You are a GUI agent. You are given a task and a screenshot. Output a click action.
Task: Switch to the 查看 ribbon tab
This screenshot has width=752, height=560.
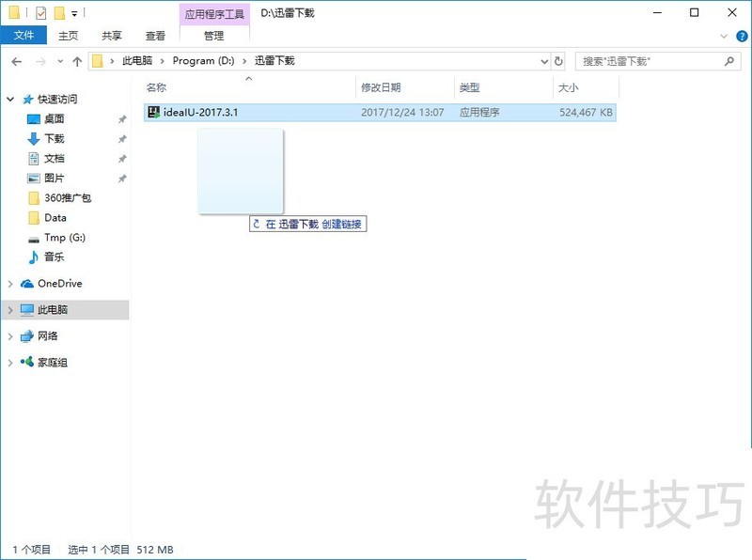pyautogui.click(x=155, y=36)
